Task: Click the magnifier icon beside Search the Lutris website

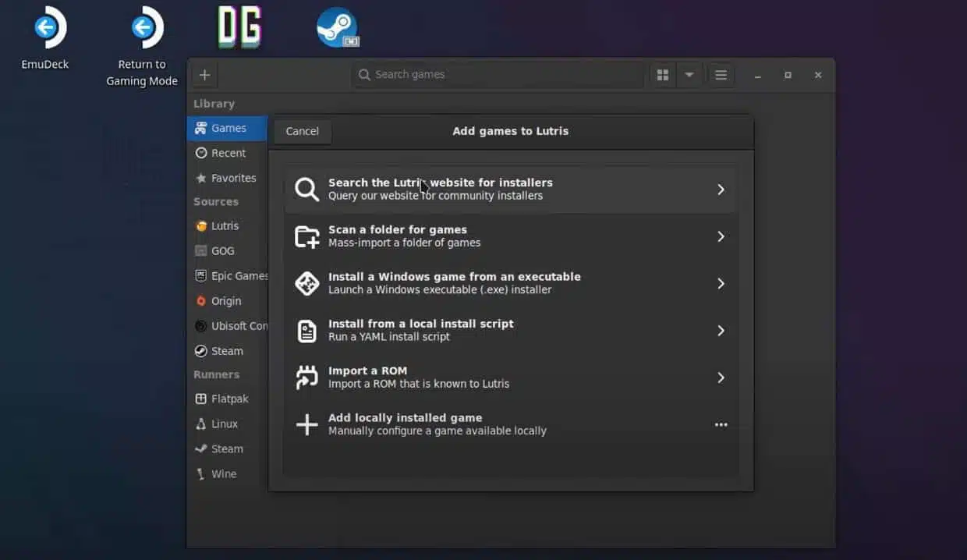Action: click(307, 190)
